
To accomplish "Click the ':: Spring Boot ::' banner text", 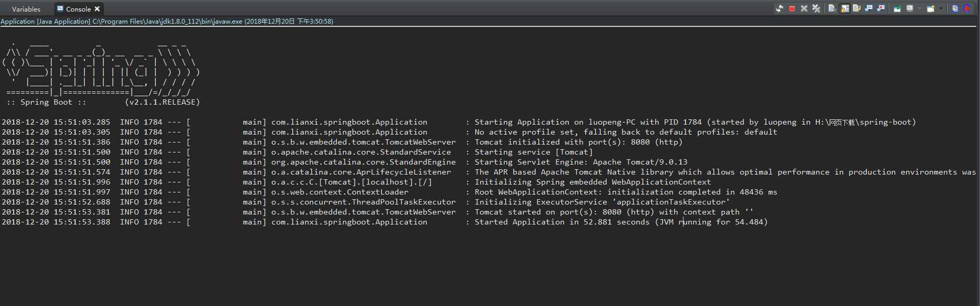I will 47,102.
